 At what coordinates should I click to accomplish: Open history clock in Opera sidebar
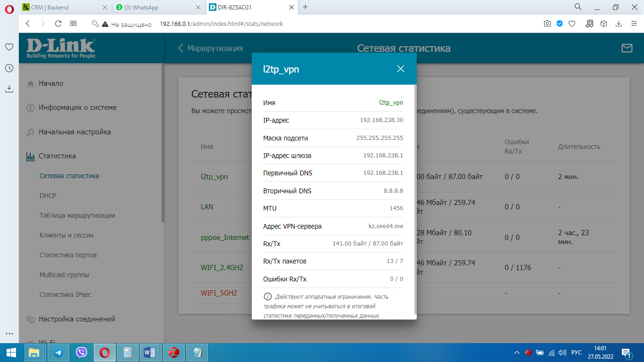[x=9, y=68]
